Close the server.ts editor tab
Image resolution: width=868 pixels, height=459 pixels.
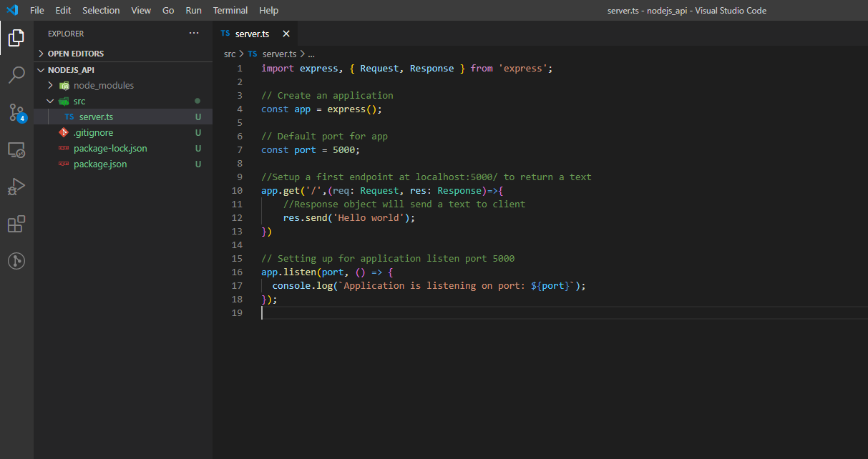(286, 34)
